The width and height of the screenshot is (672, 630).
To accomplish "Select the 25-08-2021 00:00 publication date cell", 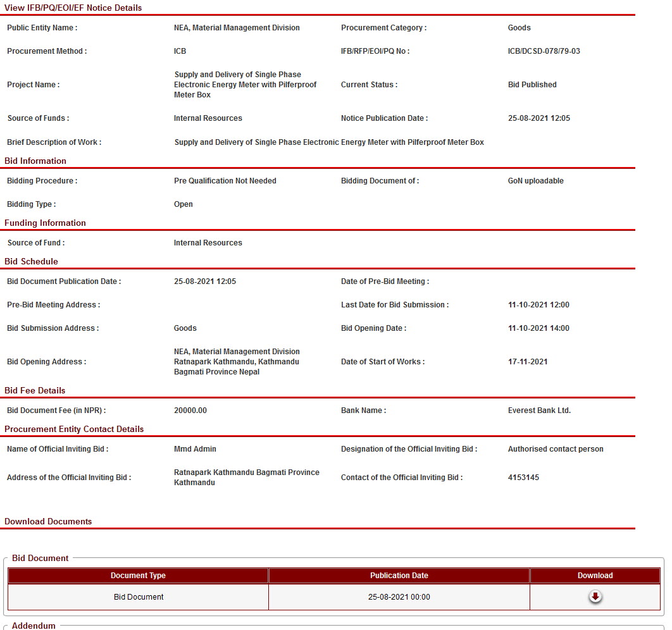I will (x=399, y=597).
